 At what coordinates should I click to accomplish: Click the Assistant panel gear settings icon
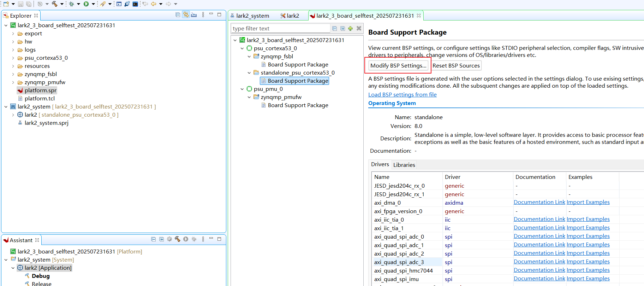click(169, 239)
